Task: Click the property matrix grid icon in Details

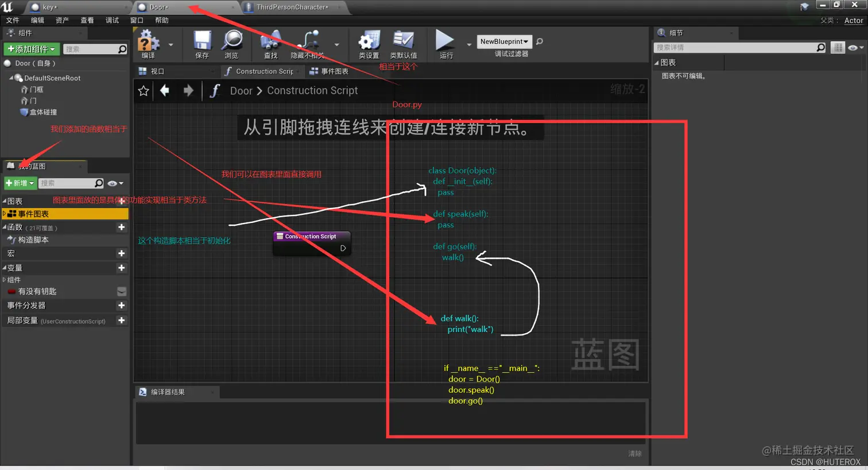Action: [x=838, y=48]
